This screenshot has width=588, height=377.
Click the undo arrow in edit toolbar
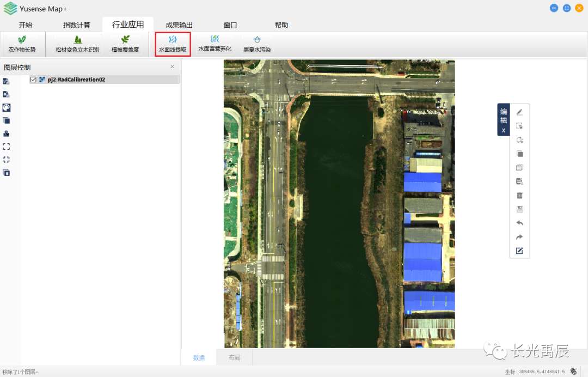click(519, 223)
